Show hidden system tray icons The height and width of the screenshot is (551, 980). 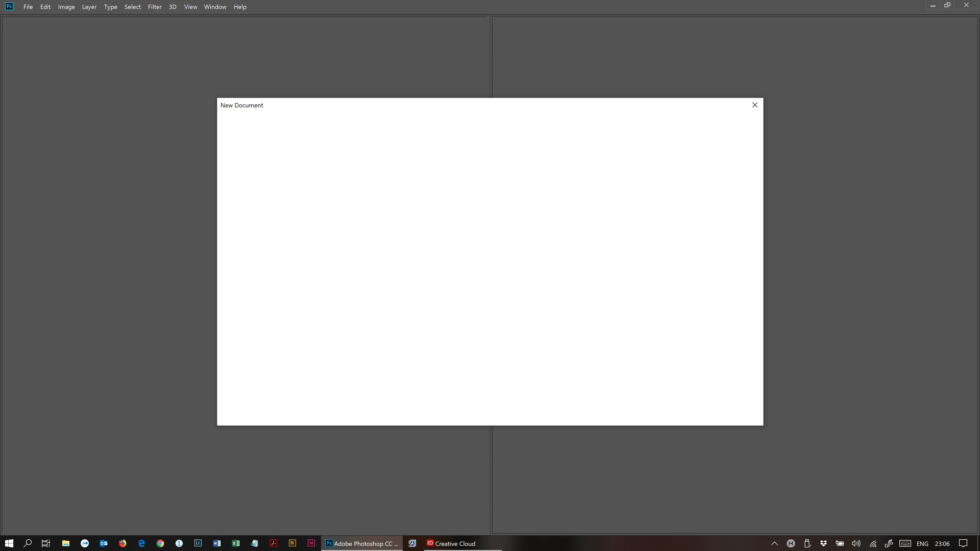coord(774,543)
